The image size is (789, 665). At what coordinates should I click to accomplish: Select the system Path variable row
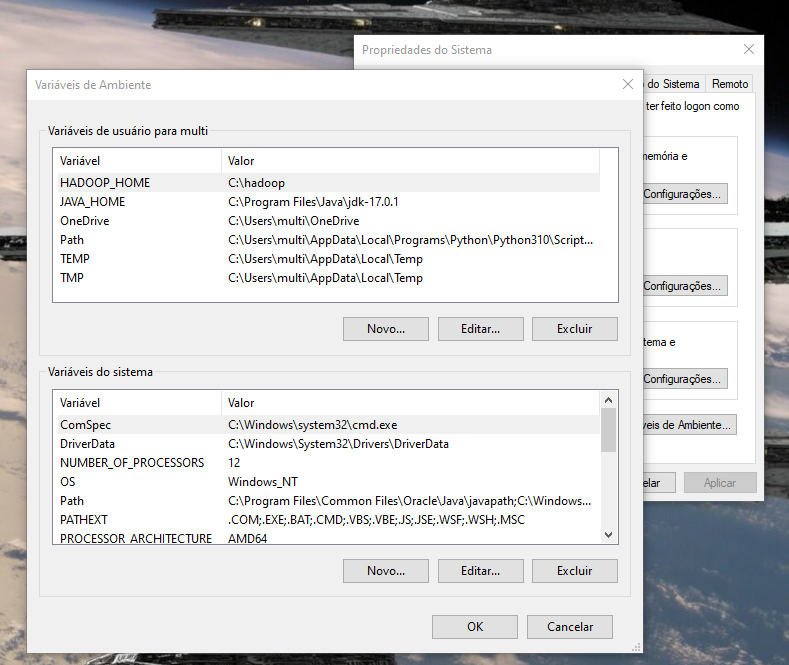[x=329, y=501]
